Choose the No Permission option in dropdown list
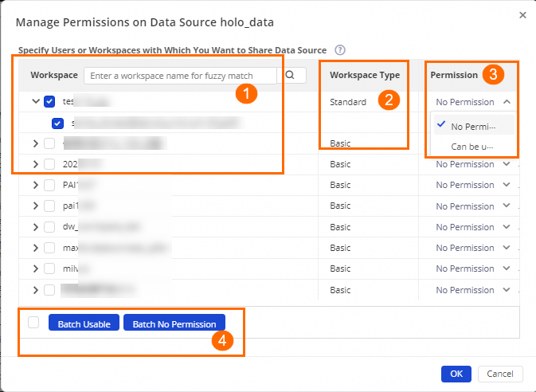Viewport: 536px width, 392px height. click(473, 126)
